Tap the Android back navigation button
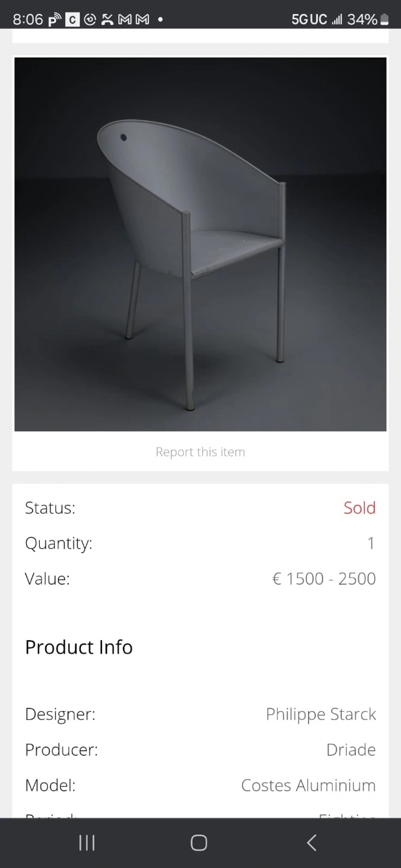Screen dimensions: 401x868 click(x=311, y=842)
